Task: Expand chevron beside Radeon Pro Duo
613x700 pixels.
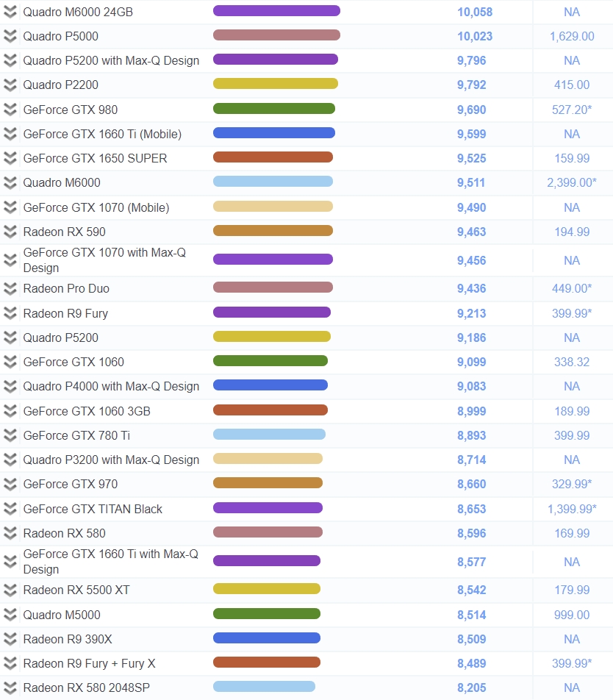Action: click(x=10, y=288)
